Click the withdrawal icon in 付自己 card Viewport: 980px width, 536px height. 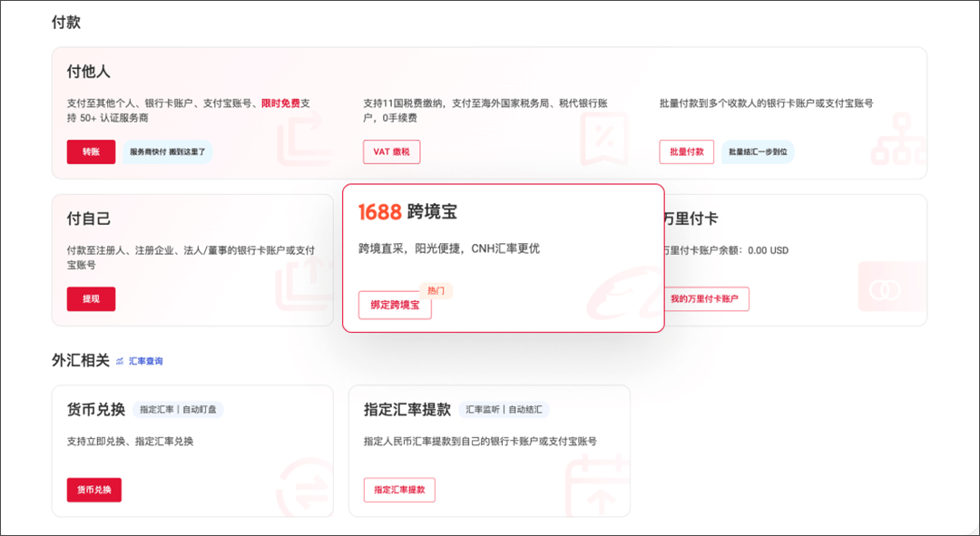point(302,286)
